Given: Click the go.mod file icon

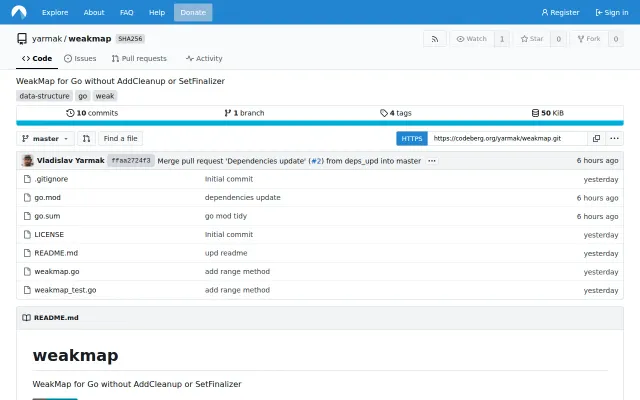Looking at the screenshot, I should [27, 198].
